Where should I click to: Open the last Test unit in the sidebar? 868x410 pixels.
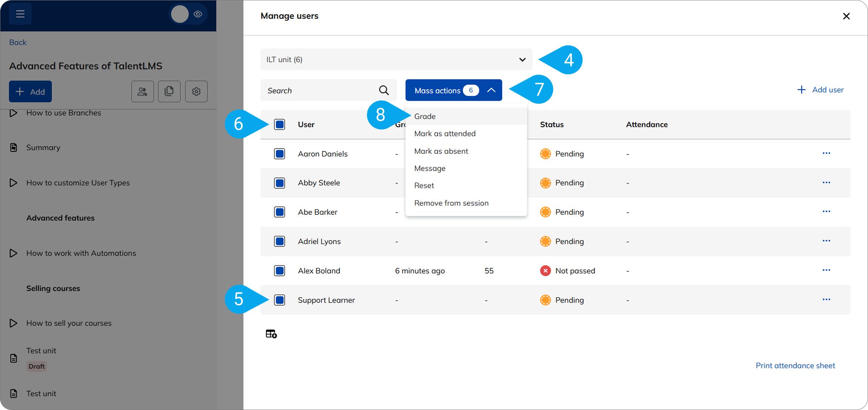[41, 393]
